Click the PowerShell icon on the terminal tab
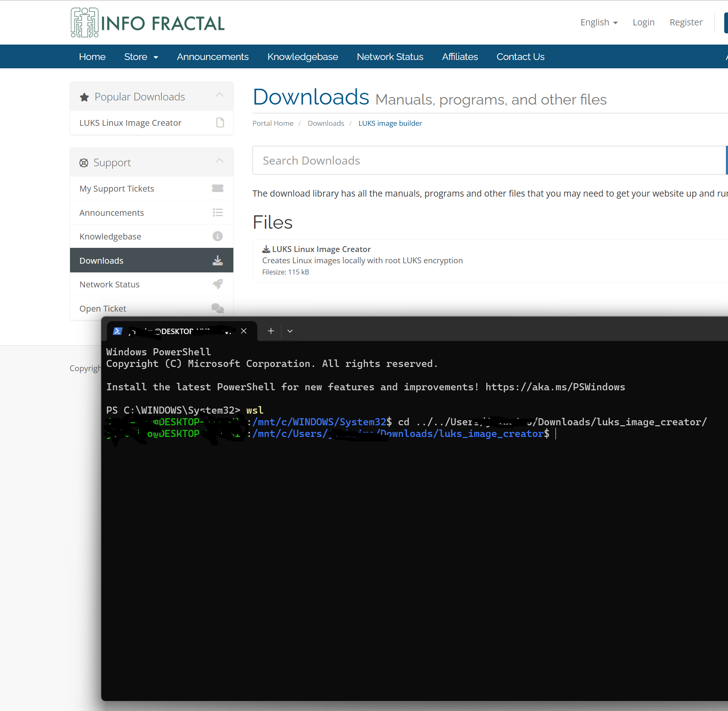Viewport: 728px width, 711px height. pyautogui.click(x=118, y=331)
